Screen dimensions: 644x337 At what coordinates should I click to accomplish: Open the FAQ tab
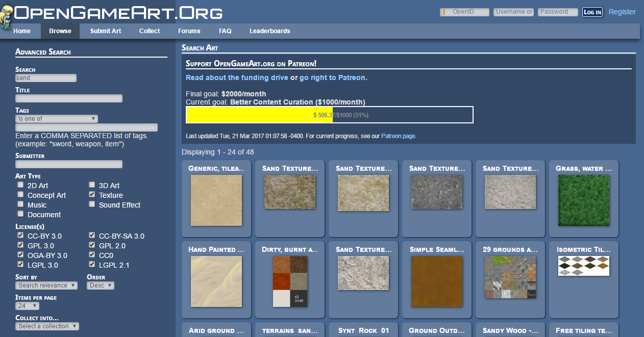pos(225,31)
